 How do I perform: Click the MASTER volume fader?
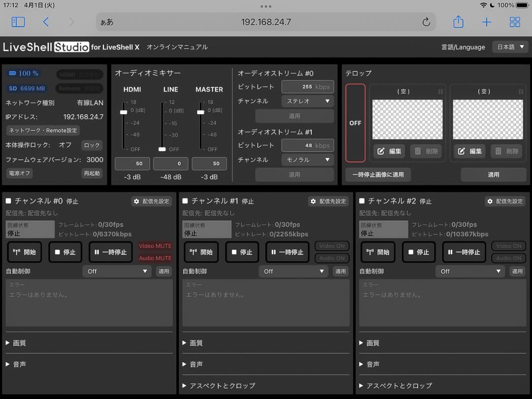199,111
